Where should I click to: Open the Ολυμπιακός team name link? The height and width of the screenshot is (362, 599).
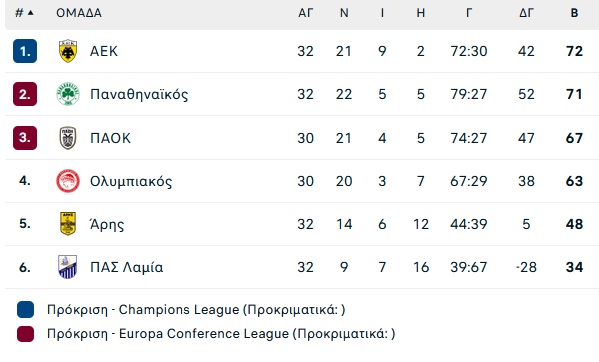coord(131,181)
